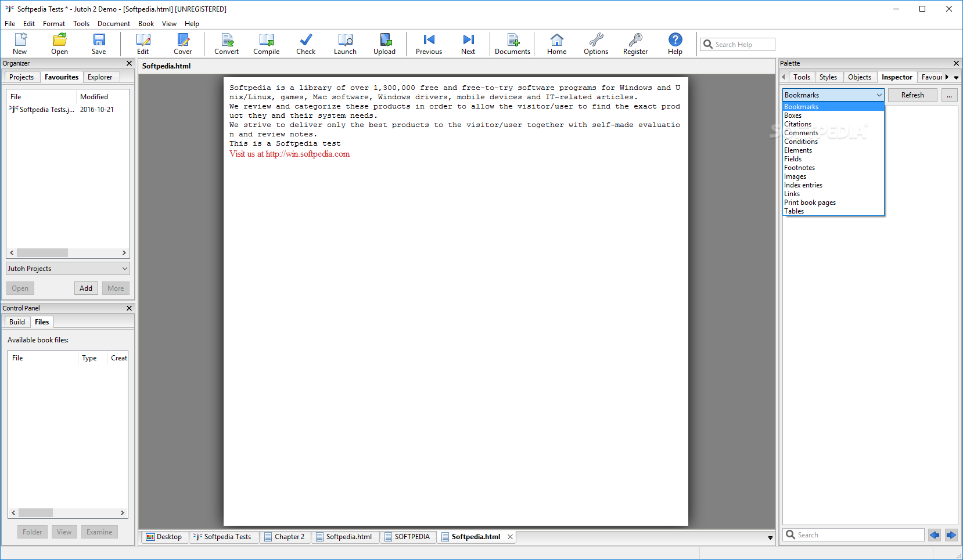
Task: Open the document tabs list arrow
Action: pyautogui.click(x=770, y=538)
